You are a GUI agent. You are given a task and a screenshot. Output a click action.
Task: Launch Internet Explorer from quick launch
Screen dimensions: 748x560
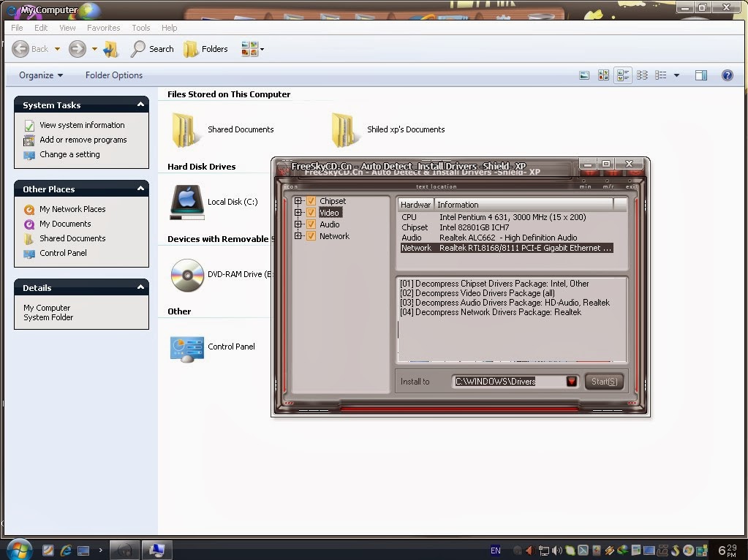coord(66,550)
